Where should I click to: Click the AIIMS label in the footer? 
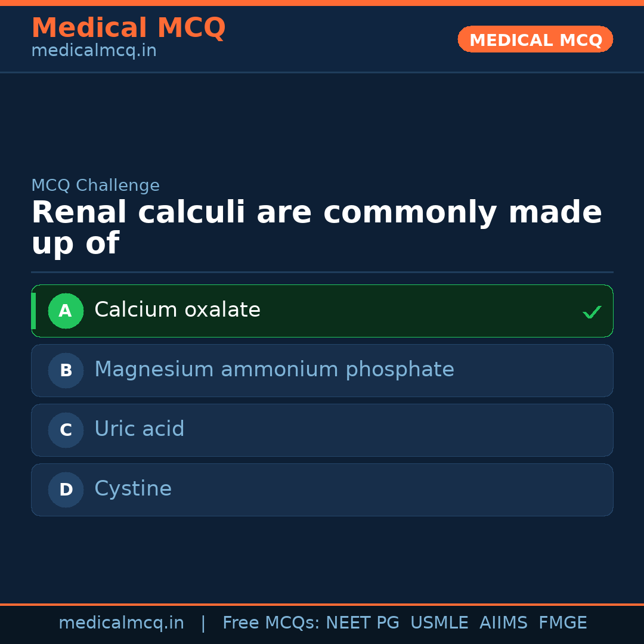(x=504, y=622)
